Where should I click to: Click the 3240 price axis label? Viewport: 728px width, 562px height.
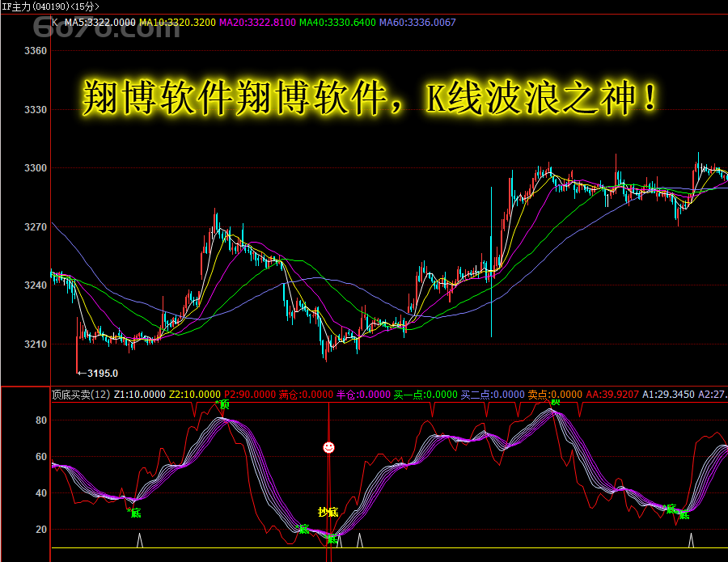[36, 285]
